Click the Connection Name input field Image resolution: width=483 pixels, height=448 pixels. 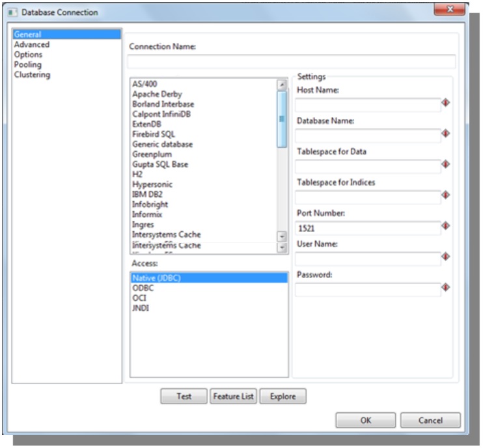tap(291, 62)
